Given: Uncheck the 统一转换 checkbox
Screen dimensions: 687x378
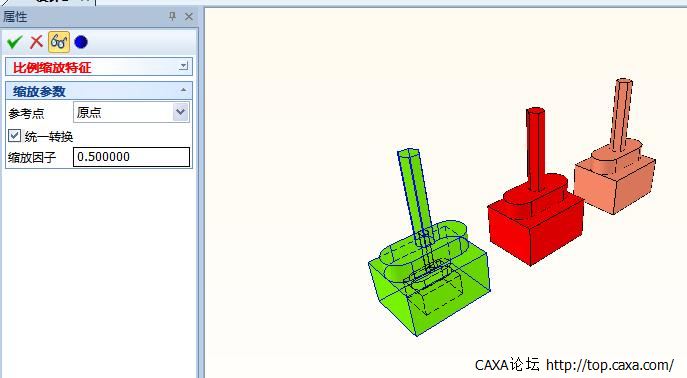Looking at the screenshot, I should (14, 135).
